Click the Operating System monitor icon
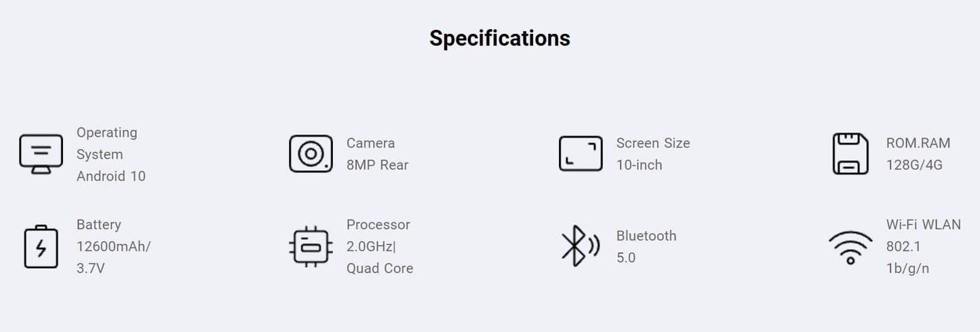 pos(41,154)
